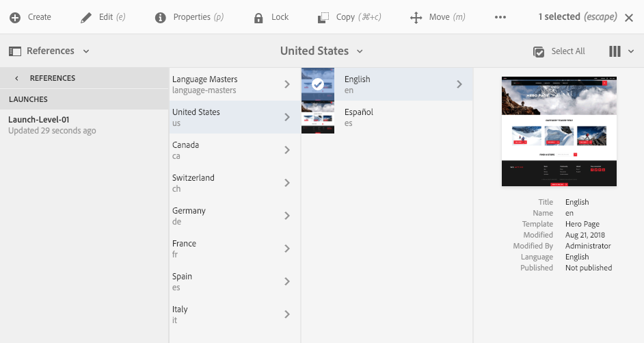Image resolution: width=644 pixels, height=343 pixels.
Task: Select the Español page thumbnail
Action: (318, 117)
